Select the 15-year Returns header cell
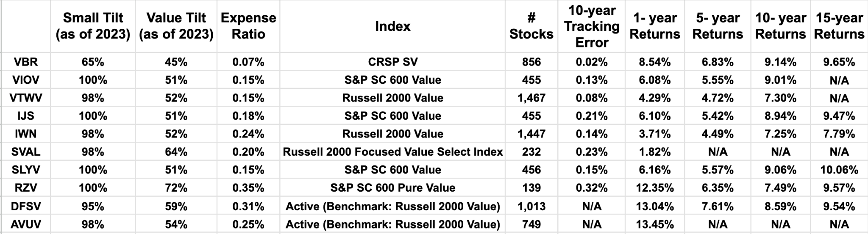This screenshot has height=234, width=868. pos(839,26)
